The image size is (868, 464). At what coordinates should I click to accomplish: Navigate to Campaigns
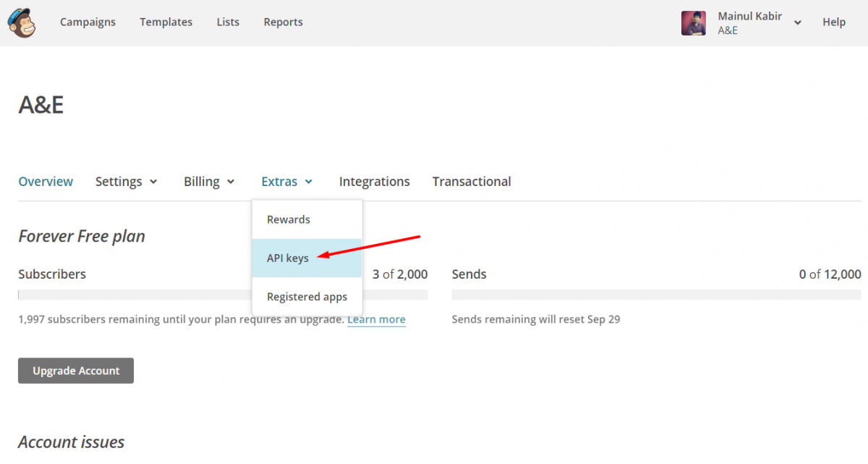[x=88, y=22]
